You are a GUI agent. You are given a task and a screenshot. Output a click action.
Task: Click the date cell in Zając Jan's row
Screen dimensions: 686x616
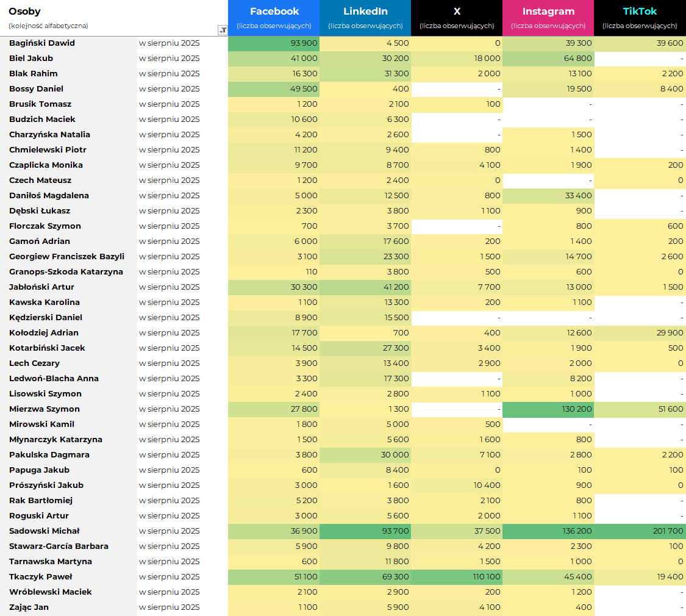click(x=170, y=607)
